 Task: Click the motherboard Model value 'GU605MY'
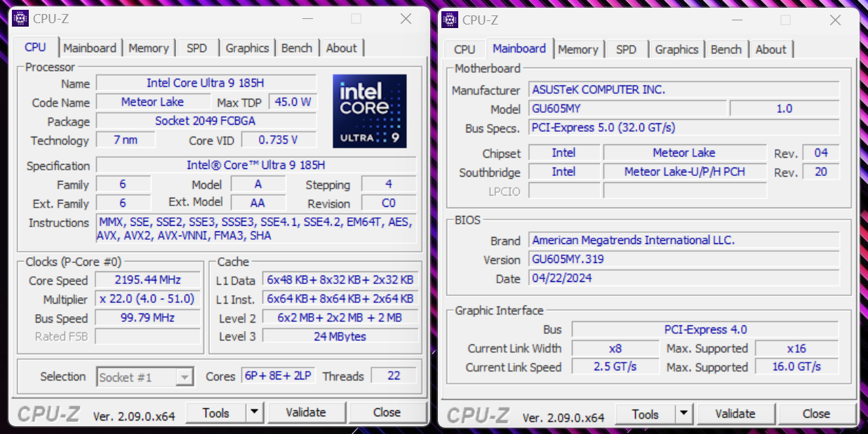627,109
